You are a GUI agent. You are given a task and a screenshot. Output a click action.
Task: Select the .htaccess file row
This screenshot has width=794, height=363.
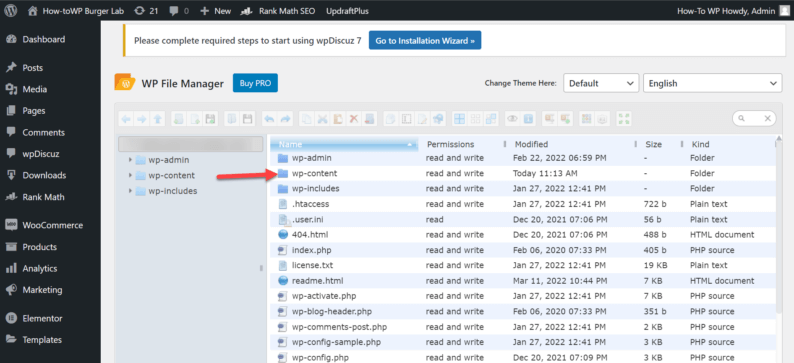(x=522, y=204)
